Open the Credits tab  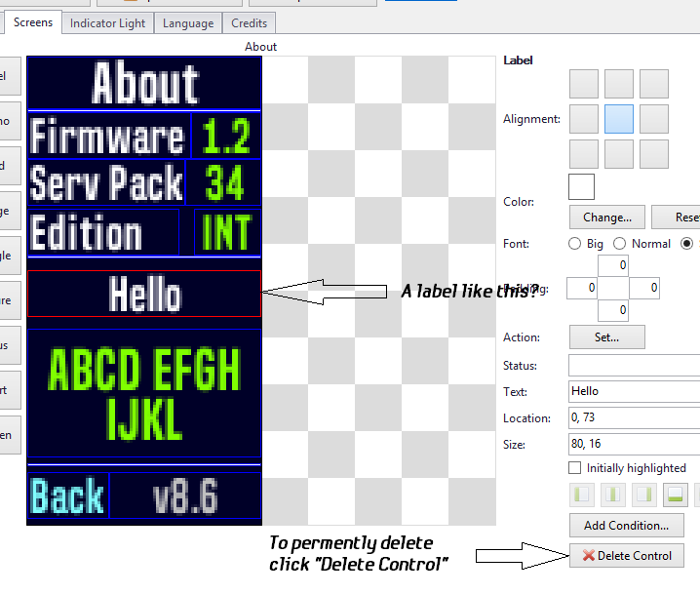tap(250, 23)
